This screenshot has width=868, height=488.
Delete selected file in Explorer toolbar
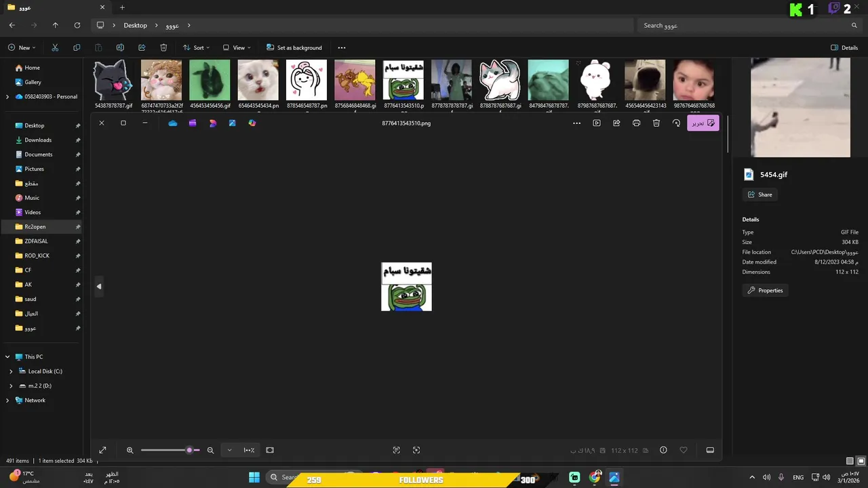[163, 47]
